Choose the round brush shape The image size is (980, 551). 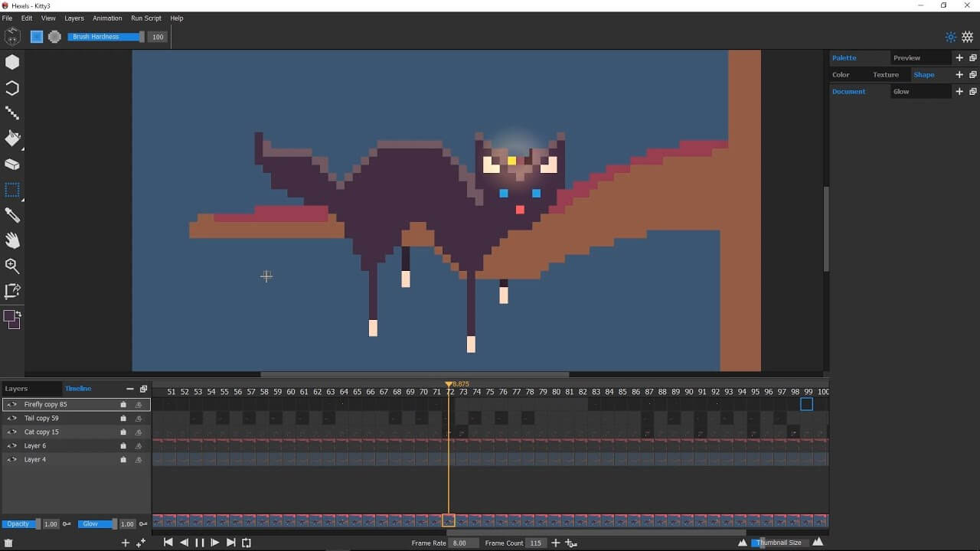tap(54, 36)
